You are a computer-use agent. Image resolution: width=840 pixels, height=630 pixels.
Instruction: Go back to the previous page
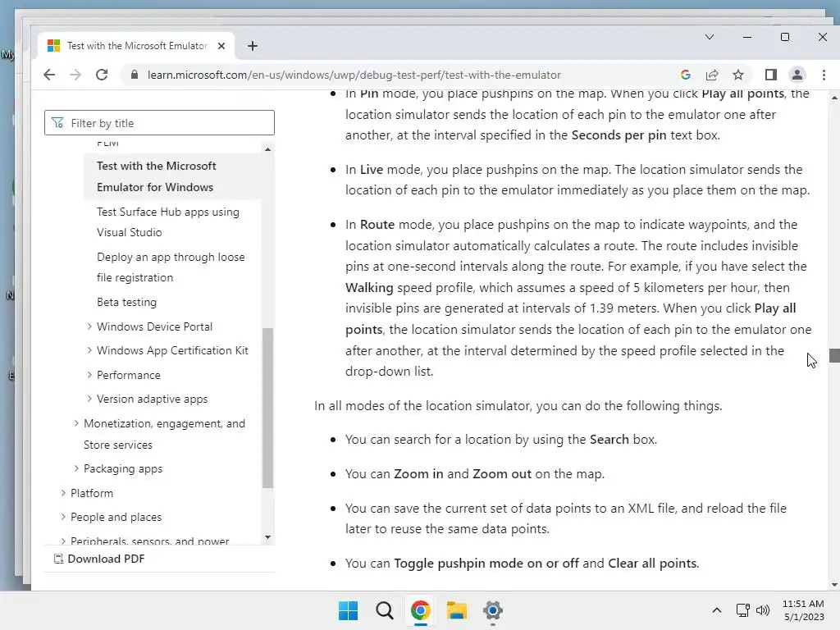coord(49,75)
